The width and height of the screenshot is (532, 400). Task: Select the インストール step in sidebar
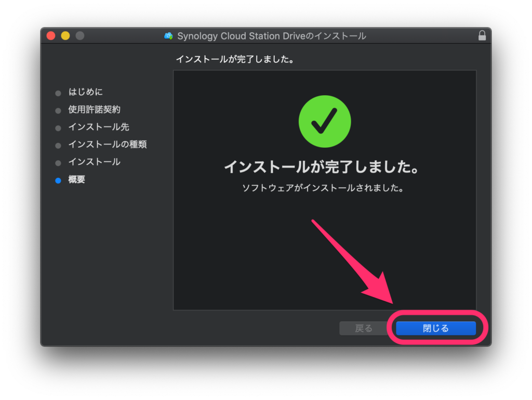94,162
